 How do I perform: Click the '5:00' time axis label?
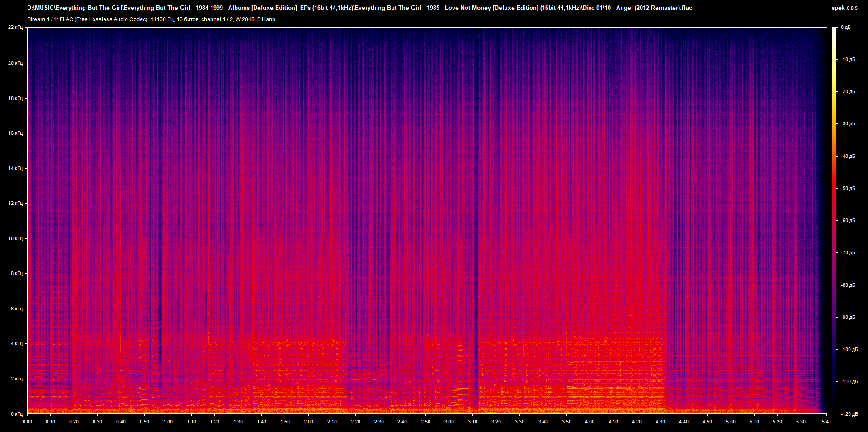point(731,422)
